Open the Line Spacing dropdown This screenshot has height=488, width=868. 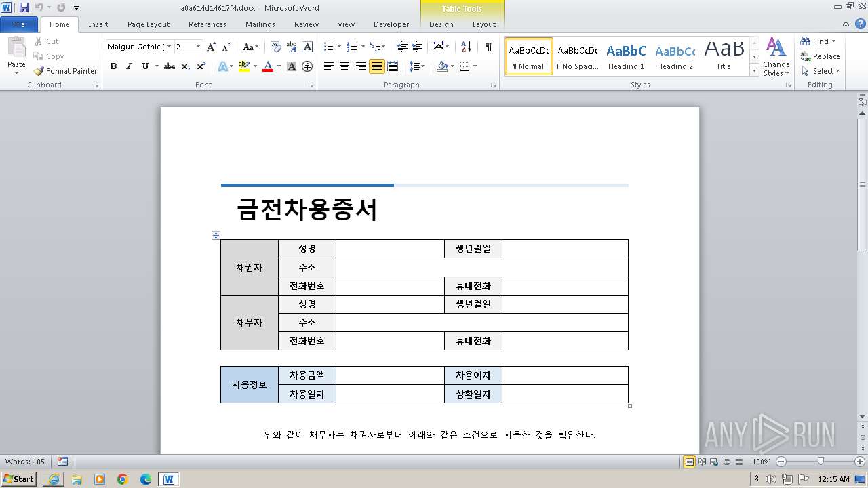(x=417, y=66)
